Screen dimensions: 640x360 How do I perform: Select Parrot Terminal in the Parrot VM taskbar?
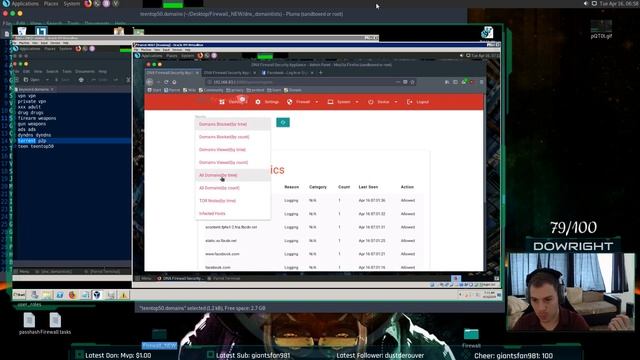pos(223,278)
